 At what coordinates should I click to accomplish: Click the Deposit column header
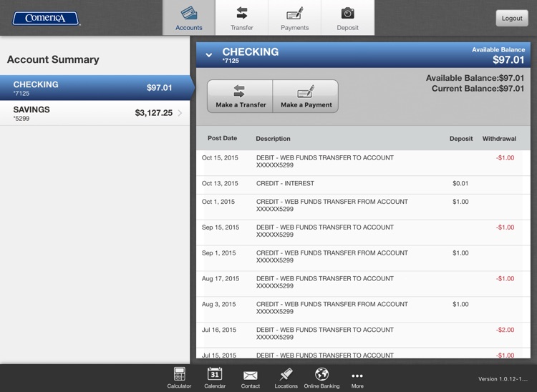click(461, 139)
